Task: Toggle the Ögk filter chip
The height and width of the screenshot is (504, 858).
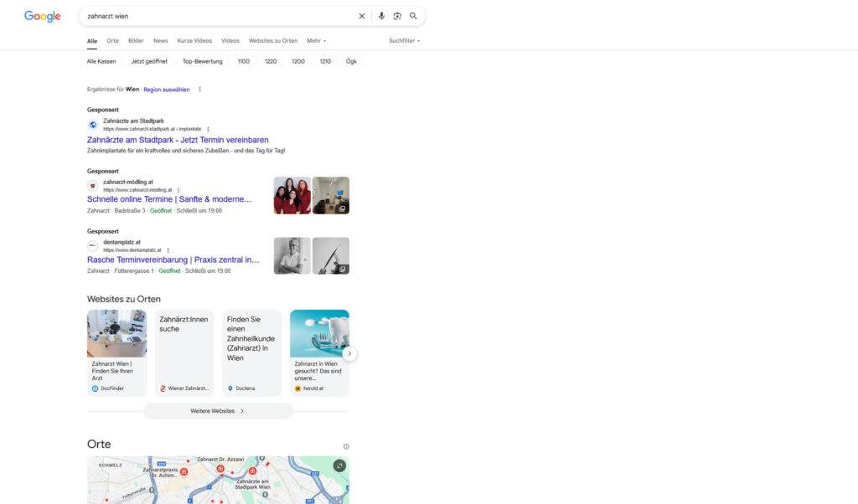Action: pos(351,61)
